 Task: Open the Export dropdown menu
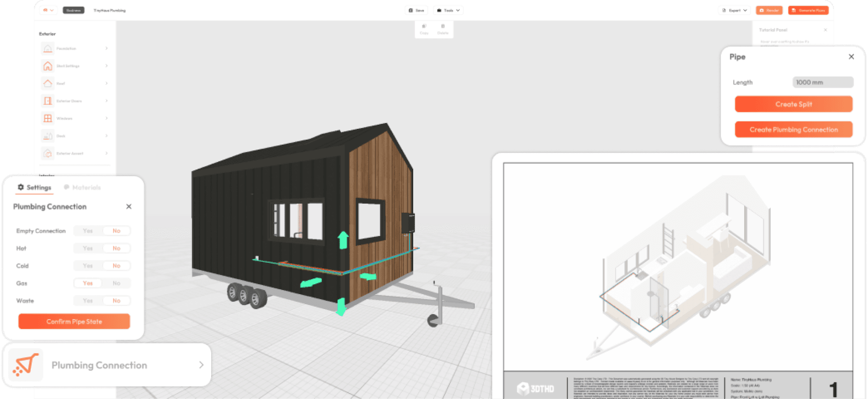coord(735,10)
